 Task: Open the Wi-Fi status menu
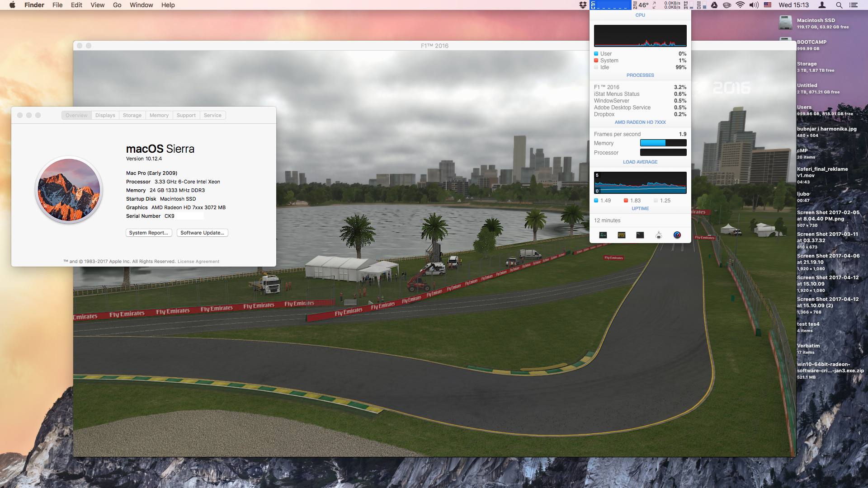[x=740, y=5]
